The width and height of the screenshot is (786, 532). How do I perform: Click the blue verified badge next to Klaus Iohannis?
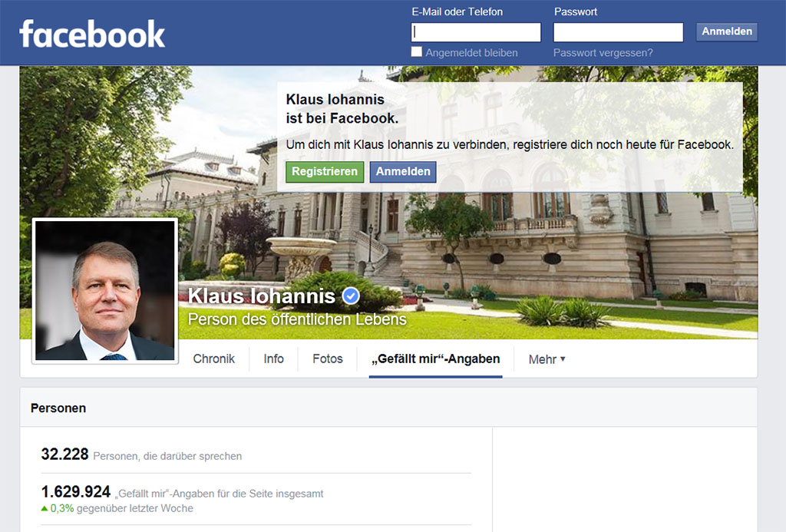(x=349, y=295)
